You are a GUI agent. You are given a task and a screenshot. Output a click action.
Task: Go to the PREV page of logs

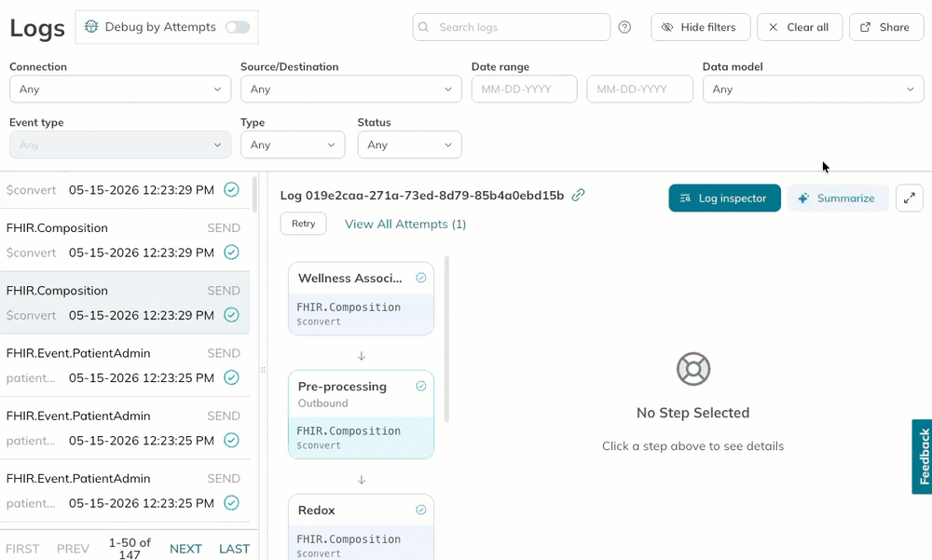pyautogui.click(x=73, y=549)
